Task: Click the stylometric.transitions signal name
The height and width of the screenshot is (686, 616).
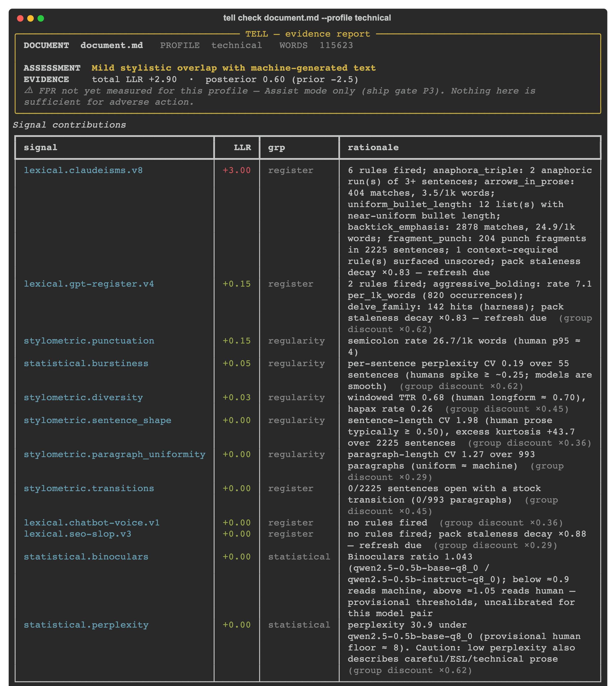Action: [89, 488]
